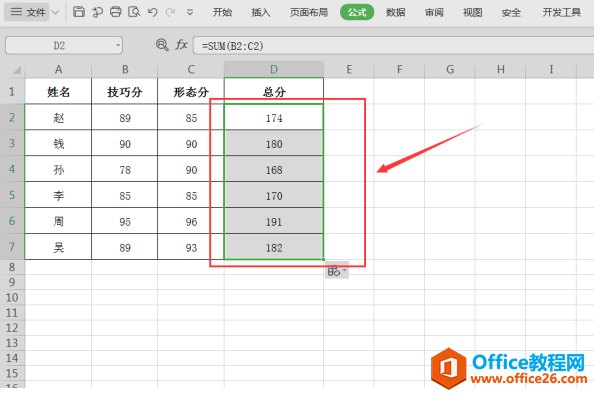Click the Print icon in toolbar
The image size is (594, 396).
116,12
